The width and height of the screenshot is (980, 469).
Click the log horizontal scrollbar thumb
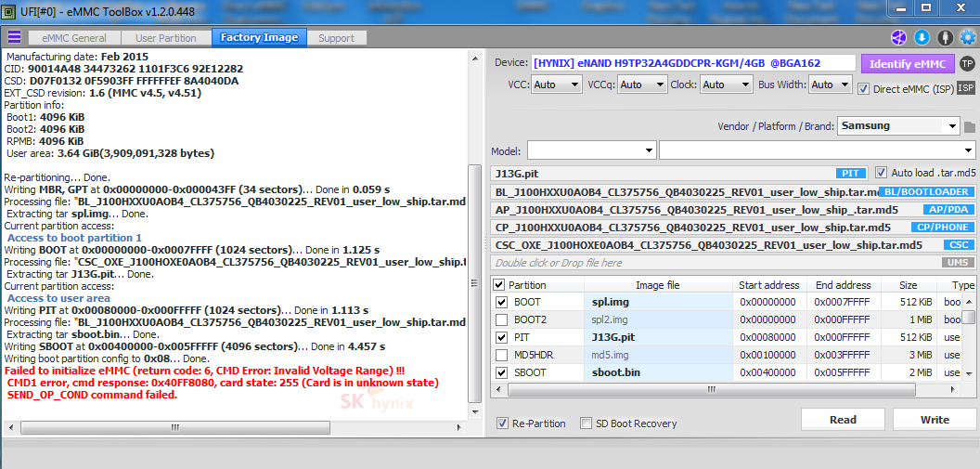[174, 428]
